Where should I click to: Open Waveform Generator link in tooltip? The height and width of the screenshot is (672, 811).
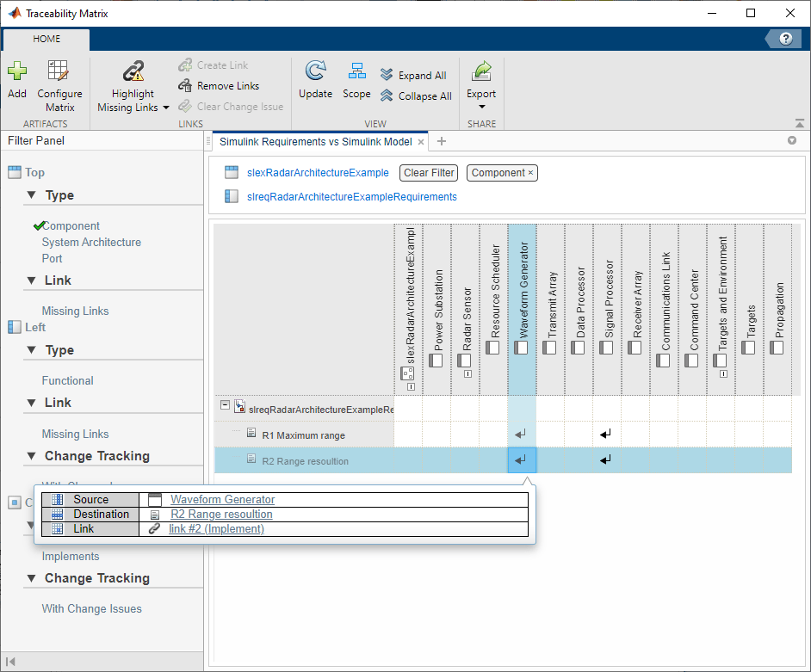222,499
